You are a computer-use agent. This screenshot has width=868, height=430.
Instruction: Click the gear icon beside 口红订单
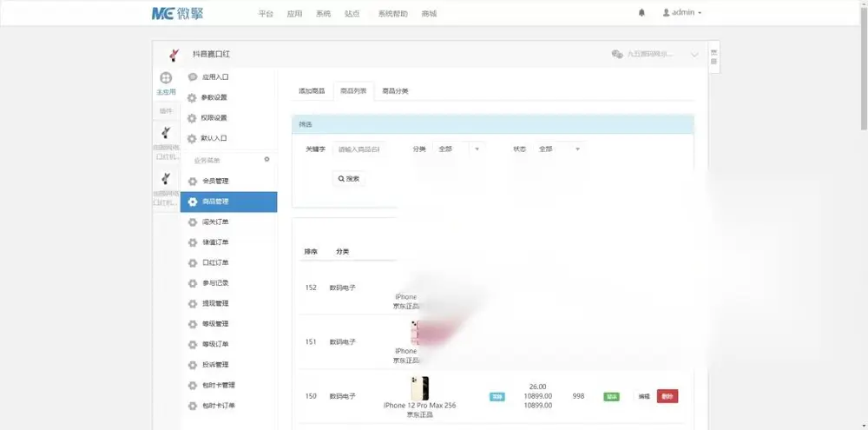[192, 263]
